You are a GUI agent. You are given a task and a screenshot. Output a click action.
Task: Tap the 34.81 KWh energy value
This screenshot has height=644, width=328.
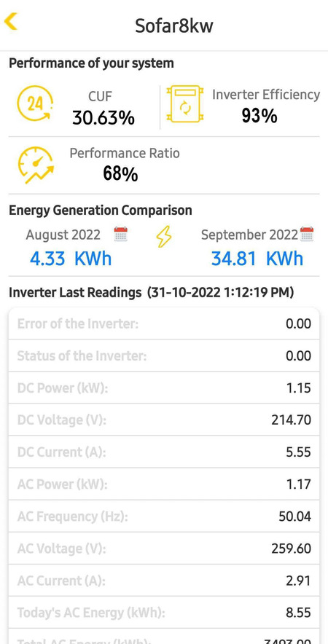tap(257, 259)
